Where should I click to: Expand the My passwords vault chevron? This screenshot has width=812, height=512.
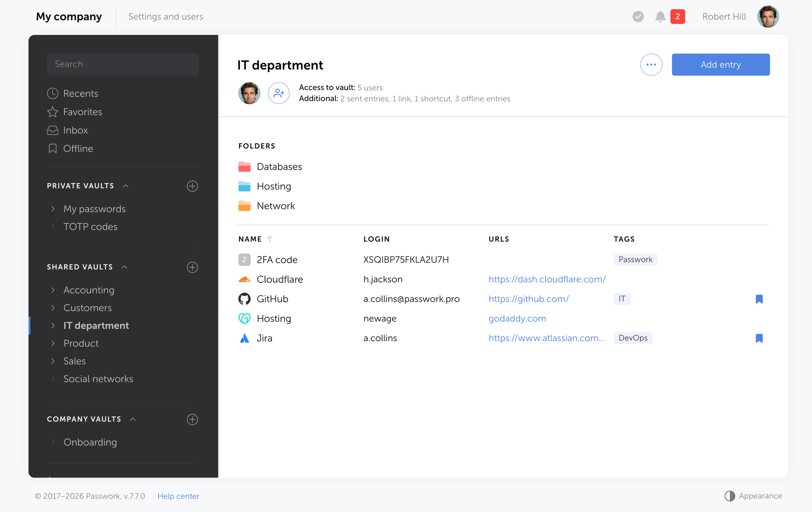[x=53, y=209]
